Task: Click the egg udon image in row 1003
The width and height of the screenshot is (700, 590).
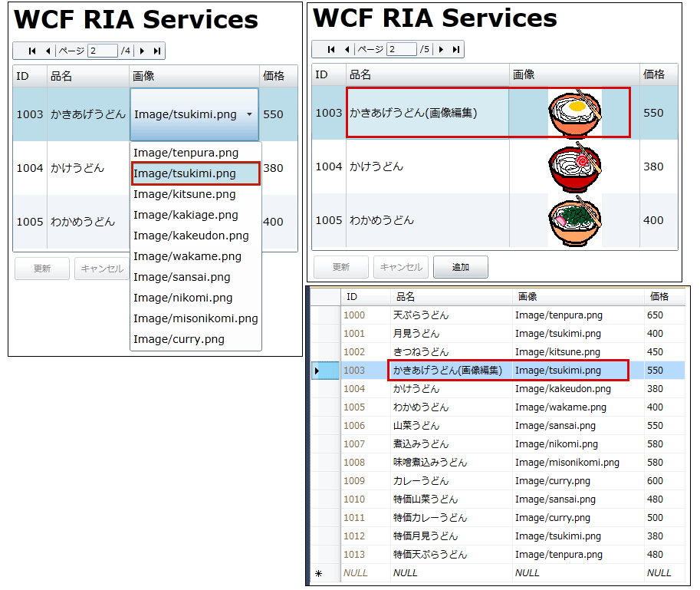Action: point(575,113)
